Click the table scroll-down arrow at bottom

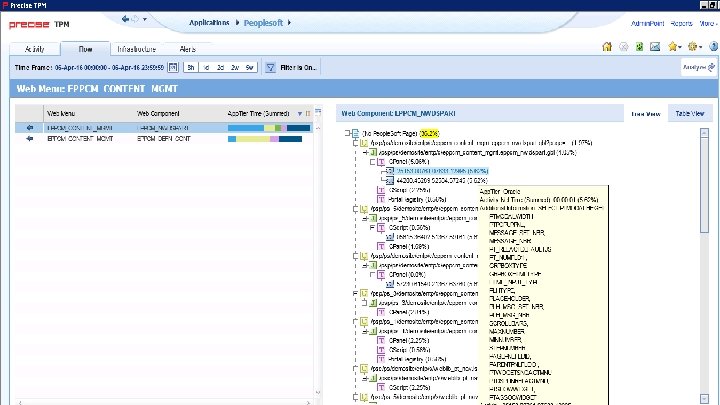[x=317, y=393]
